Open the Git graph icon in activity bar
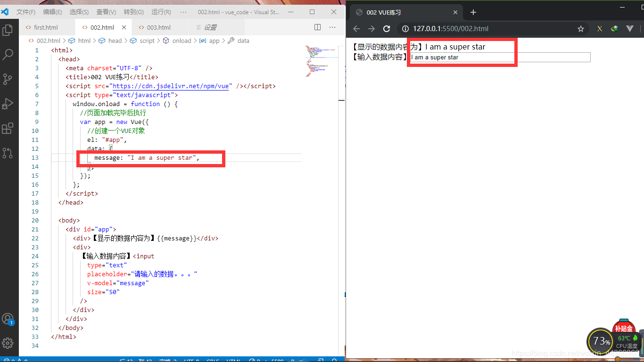Image resolution: width=644 pixels, height=362 pixels. point(8,152)
